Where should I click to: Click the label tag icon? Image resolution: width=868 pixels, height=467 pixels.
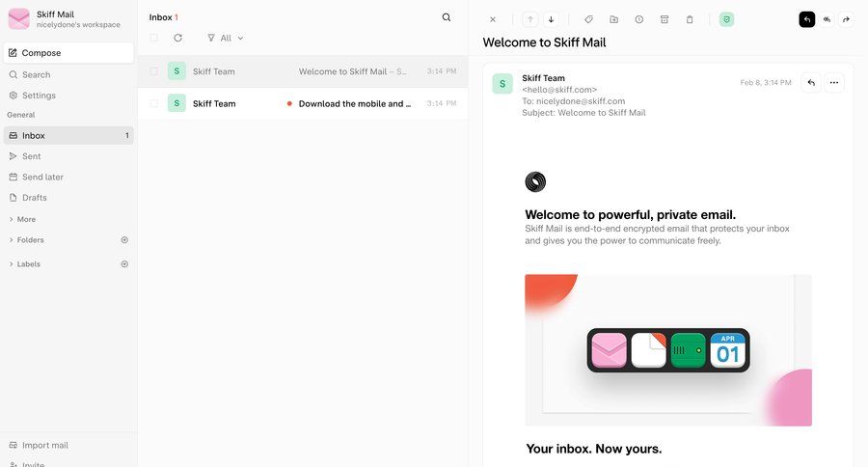click(x=589, y=19)
